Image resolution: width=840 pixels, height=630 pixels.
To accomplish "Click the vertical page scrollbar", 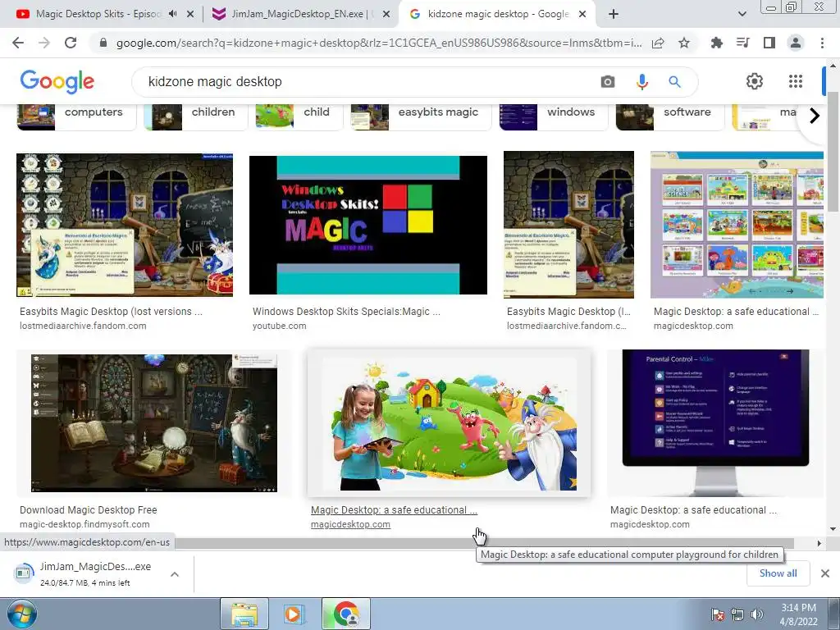I will [x=833, y=152].
